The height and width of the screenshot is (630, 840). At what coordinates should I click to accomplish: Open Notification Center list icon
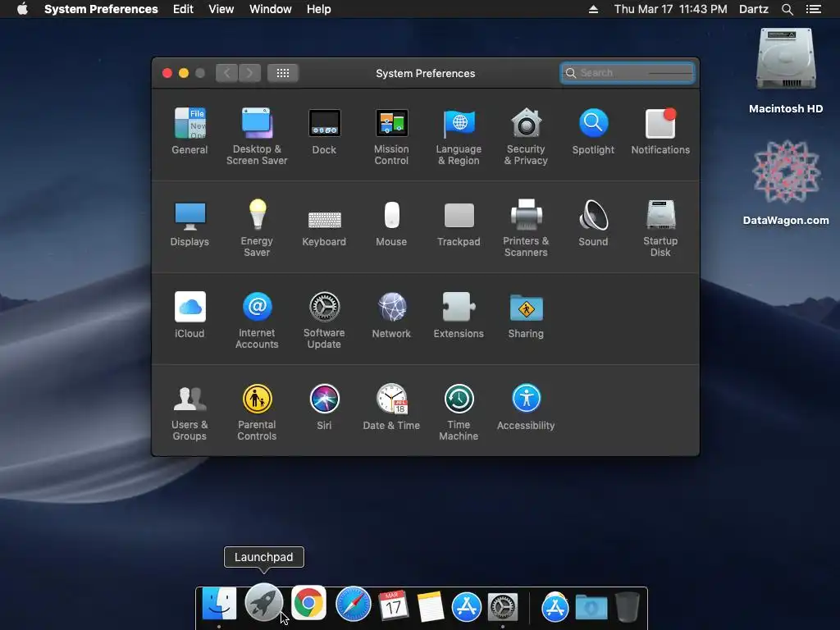click(x=814, y=9)
